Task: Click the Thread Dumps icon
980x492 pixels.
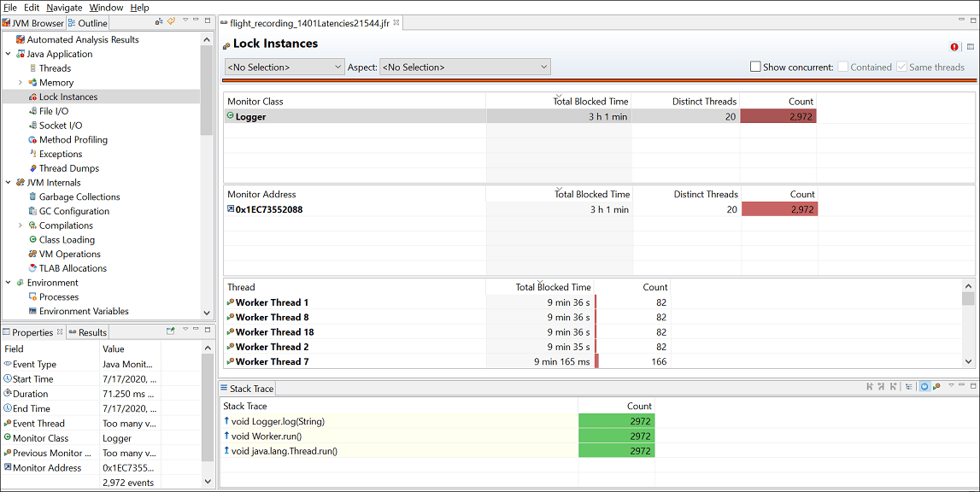Action: tap(32, 168)
